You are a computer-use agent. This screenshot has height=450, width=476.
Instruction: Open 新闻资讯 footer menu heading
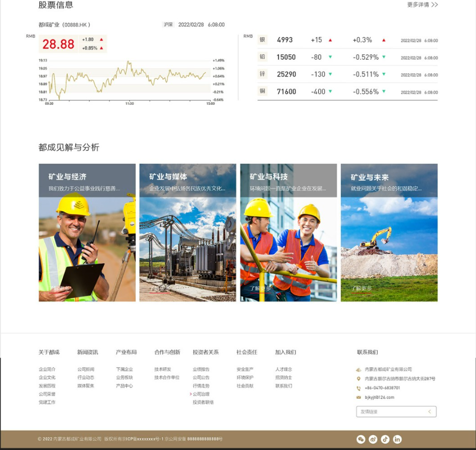(87, 352)
